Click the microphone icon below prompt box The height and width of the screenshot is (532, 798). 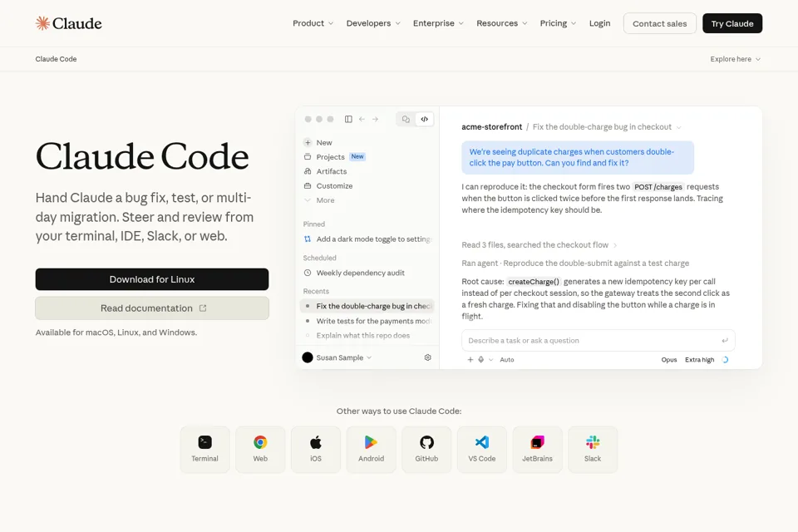click(x=481, y=359)
